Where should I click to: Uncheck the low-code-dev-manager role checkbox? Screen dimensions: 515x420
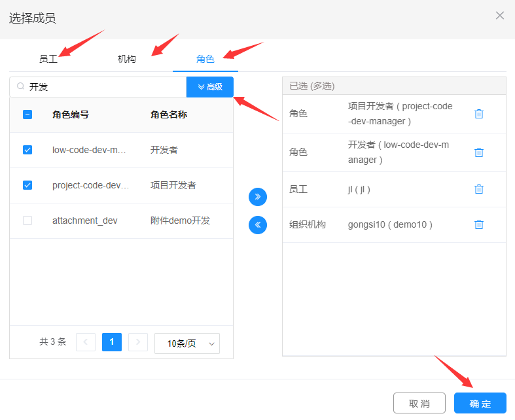[27, 150]
